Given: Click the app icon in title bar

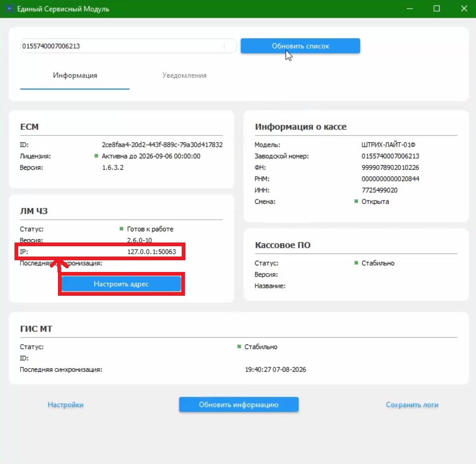Looking at the screenshot, I should (9, 9).
